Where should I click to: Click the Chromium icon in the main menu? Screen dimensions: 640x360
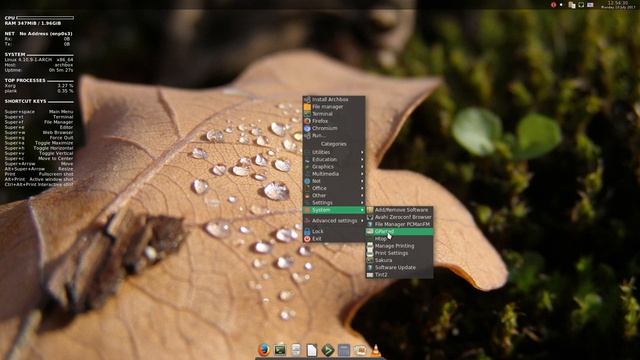(x=307, y=128)
